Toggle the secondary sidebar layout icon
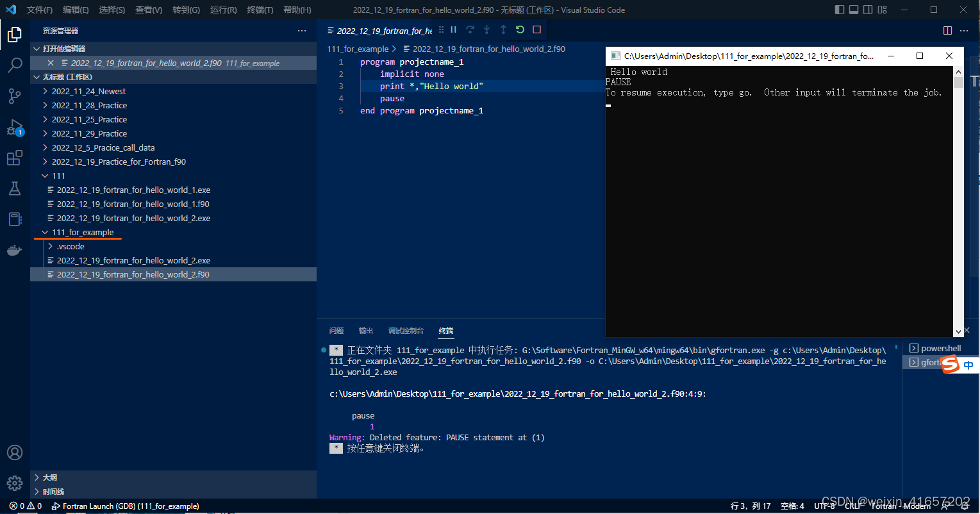The width and height of the screenshot is (980, 514). (868, 10)
